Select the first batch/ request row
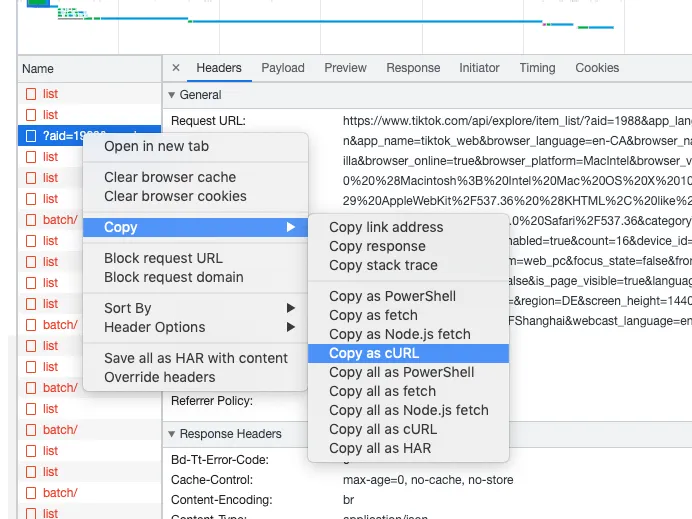 (x=51, y=220)
